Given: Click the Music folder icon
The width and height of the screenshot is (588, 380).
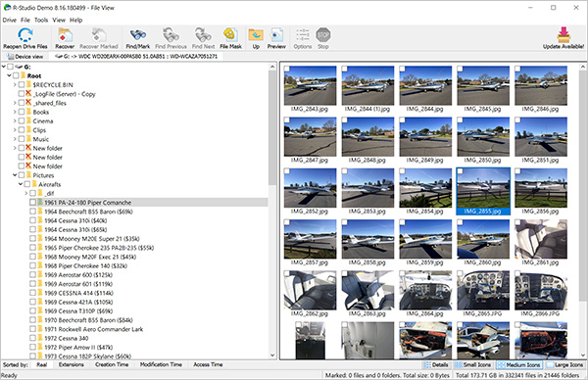Looking at the screenshot, I should [28, 139].
